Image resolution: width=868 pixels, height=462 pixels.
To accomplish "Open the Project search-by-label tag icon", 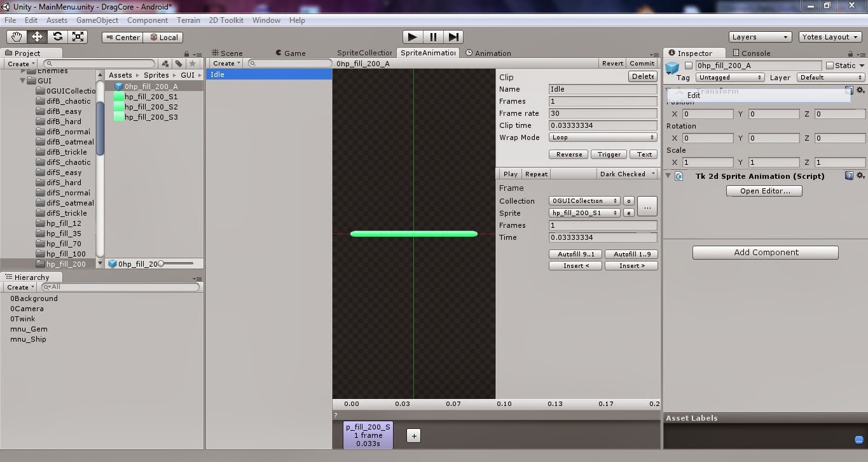I will (x=179, y=64).
